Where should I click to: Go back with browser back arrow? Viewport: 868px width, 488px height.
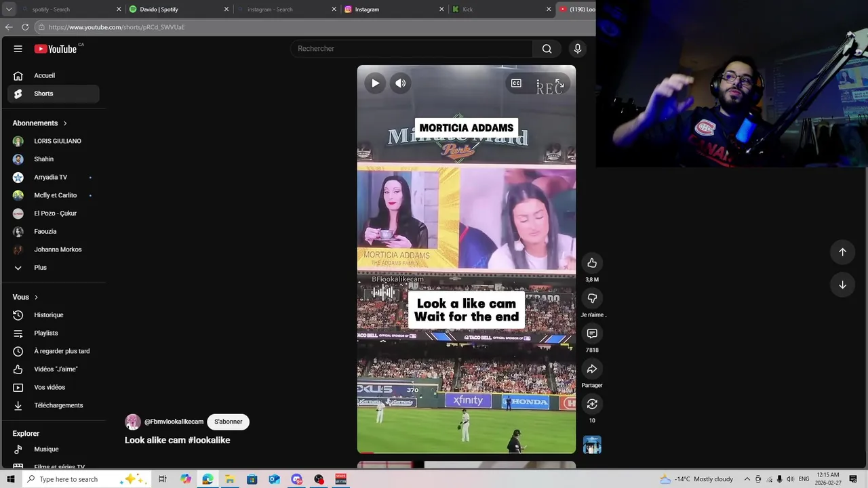[9, 27]
